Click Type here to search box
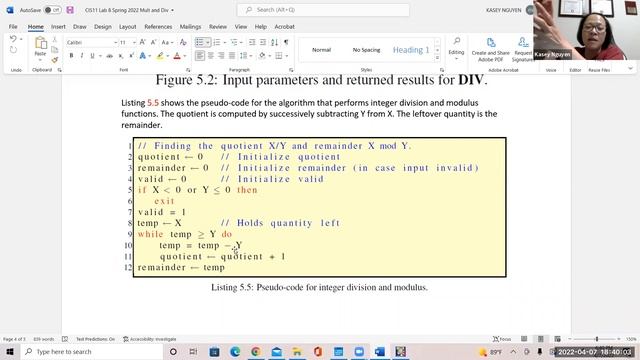Screen dimensions: 640x360 point(92,351)
